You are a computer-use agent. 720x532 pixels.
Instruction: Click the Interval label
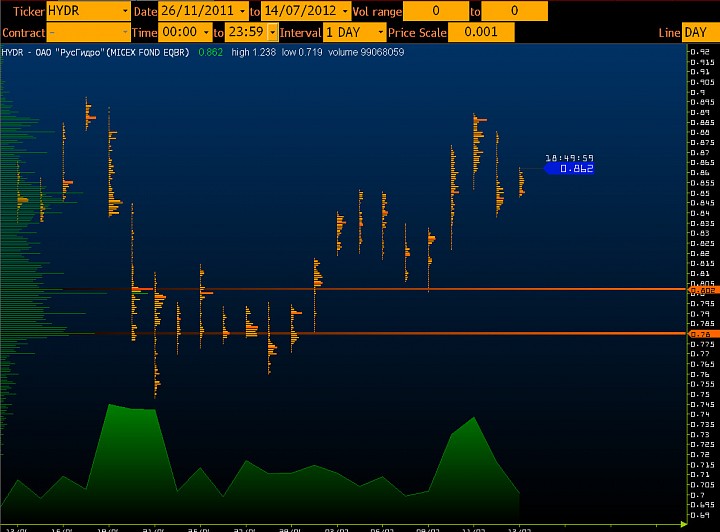pos(300,33)
